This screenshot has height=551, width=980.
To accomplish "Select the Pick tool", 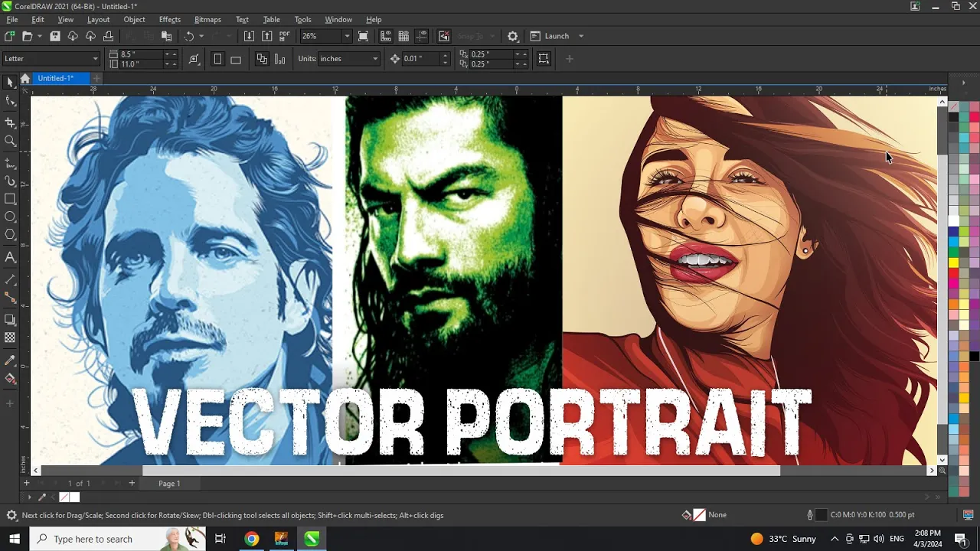I will point(10,82).
